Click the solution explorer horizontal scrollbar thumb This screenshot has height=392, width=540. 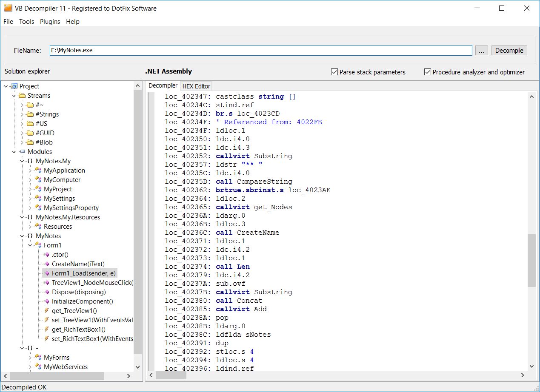pyautogui.click(x=57, y=376)
